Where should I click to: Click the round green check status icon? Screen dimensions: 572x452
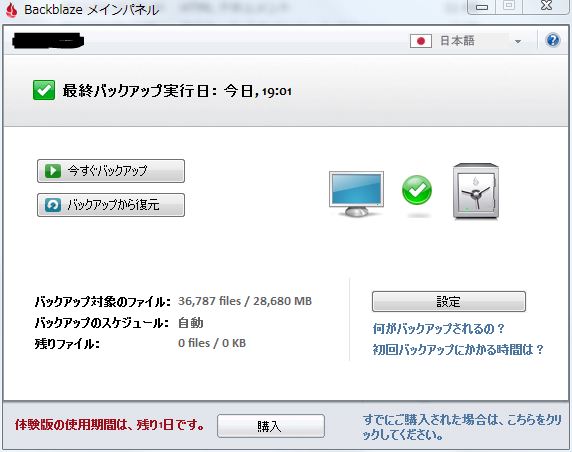(x=417, y=190)
